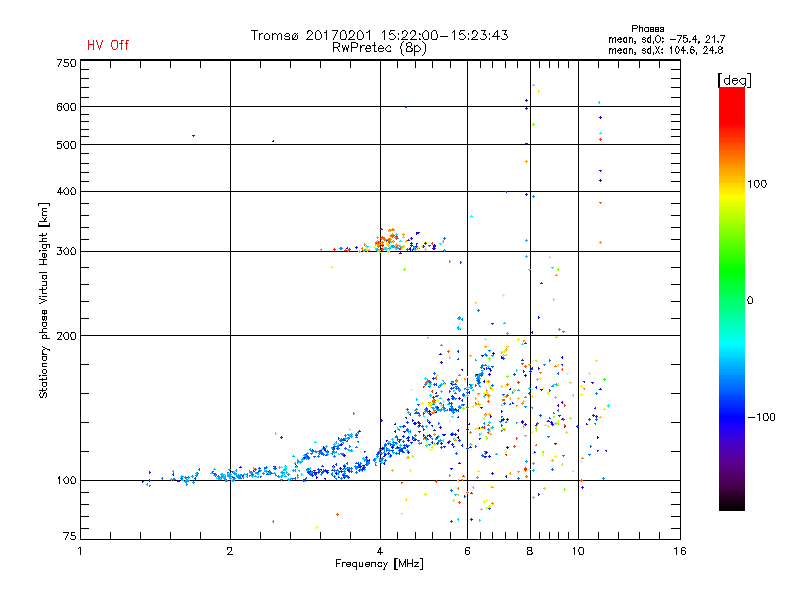Click the phase color scale bar

pyautogui.click(x=732, y=298)
